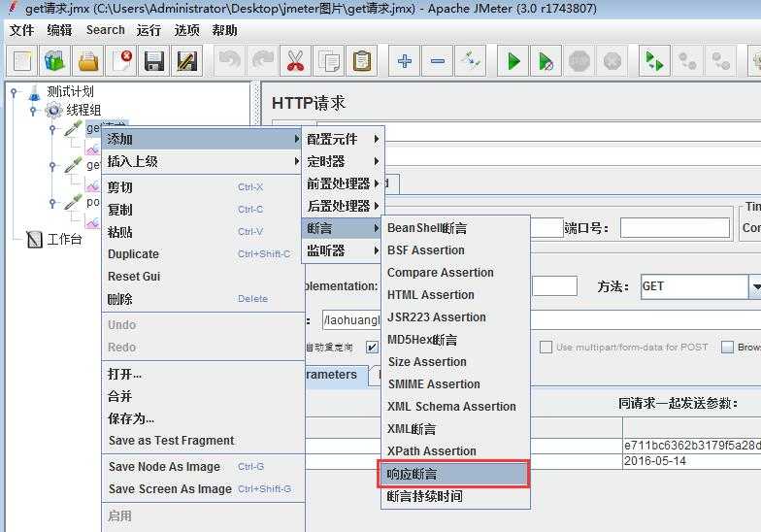Click the path field with /laohuangl

click(x=351, y=320)
